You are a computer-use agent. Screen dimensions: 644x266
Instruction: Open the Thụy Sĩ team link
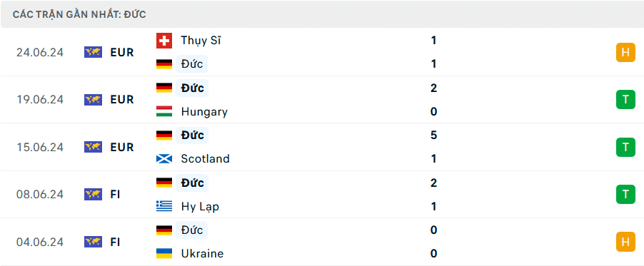(x=201, y=41)
